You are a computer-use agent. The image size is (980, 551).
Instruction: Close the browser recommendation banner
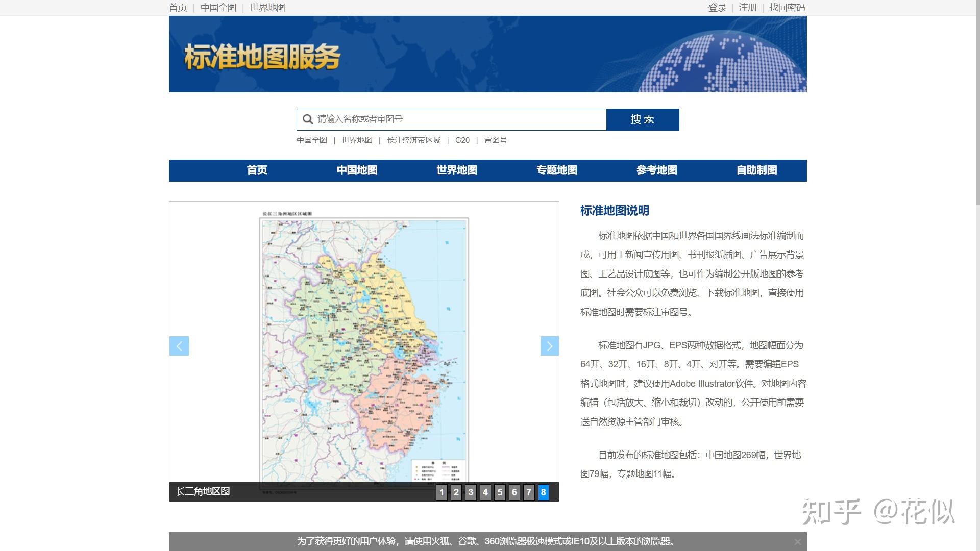coord(797,542)
